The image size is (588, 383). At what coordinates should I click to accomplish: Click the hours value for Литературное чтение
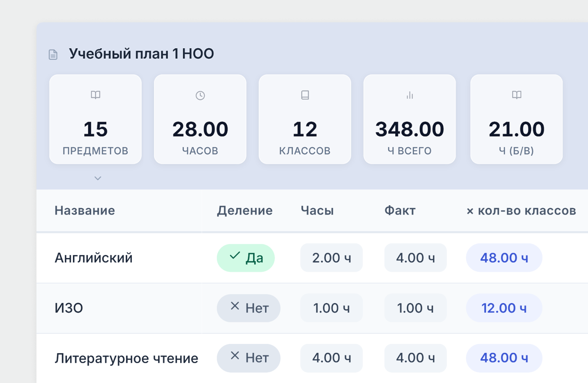(332, 358)
